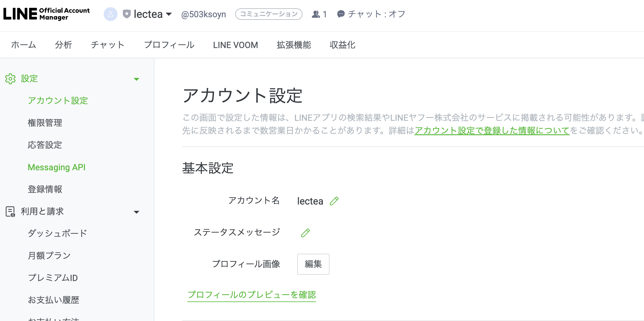This screenshot has width=644, height=321.
Task: Click the 編集 button for profile image
Action: click(x=313, y=264)
